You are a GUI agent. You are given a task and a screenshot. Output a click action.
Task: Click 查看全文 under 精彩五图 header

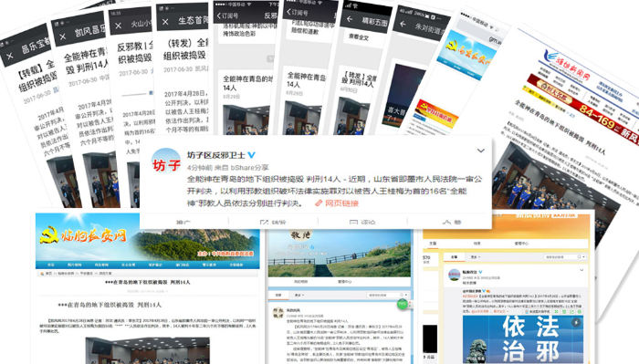point(359,37)
